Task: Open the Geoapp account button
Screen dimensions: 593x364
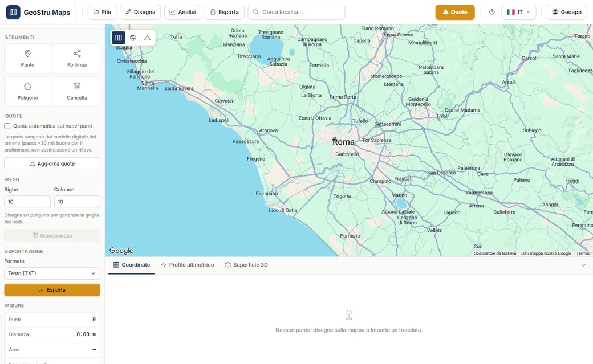Action: pyautogui.click(x=567, y=12)
